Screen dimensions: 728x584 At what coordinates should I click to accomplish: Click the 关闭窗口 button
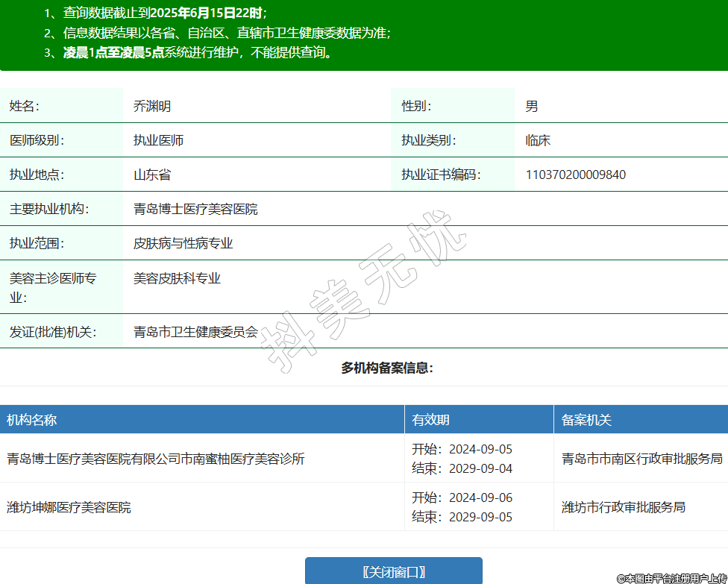coord(393,571)
